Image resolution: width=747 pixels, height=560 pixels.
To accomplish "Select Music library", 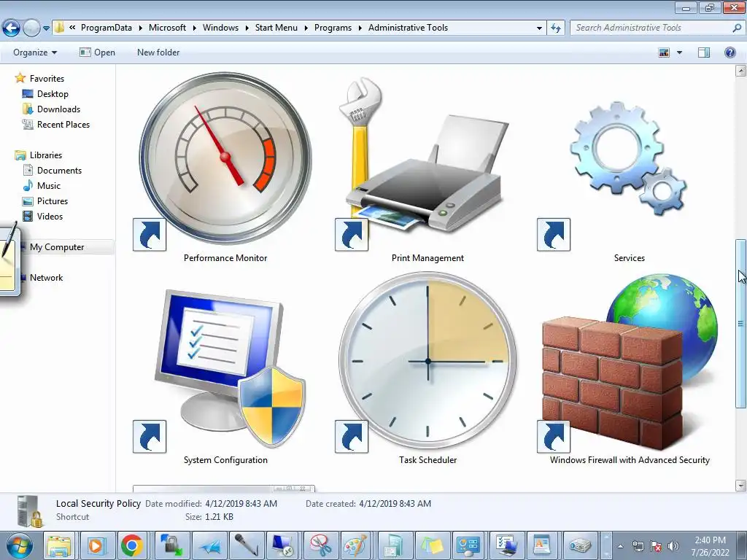I will [x=49, y=186].
